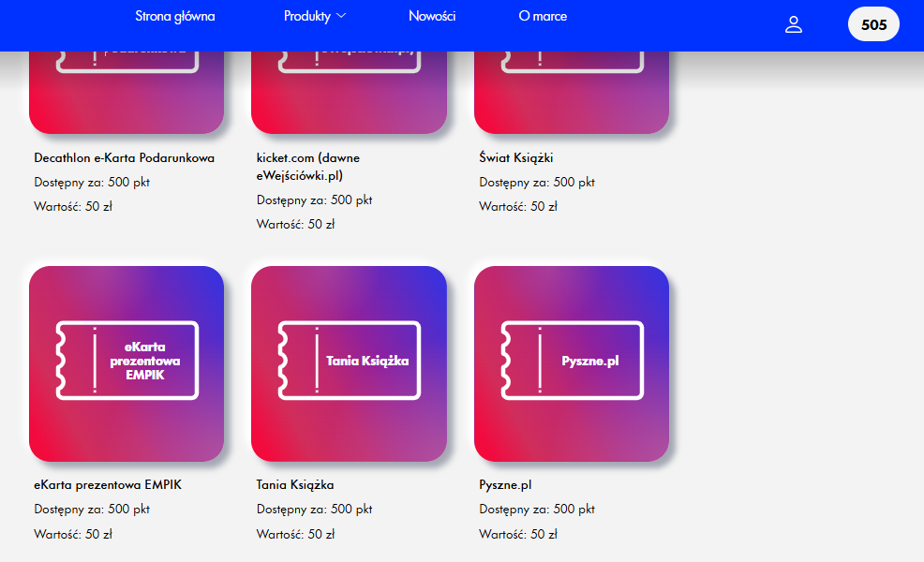Screen dimensions: 924x562
Task: Click the Tania Książka title below card
Action: [295, 484]
